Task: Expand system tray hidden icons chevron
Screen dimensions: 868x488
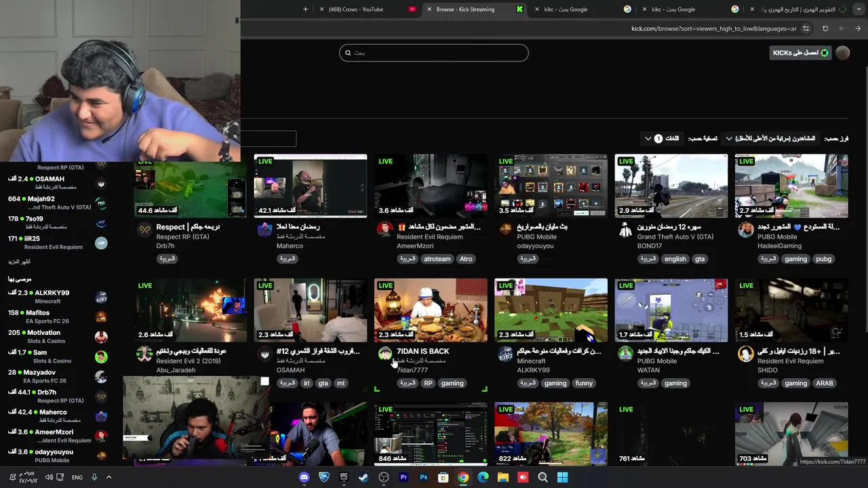Action: [x=108, y=477]
